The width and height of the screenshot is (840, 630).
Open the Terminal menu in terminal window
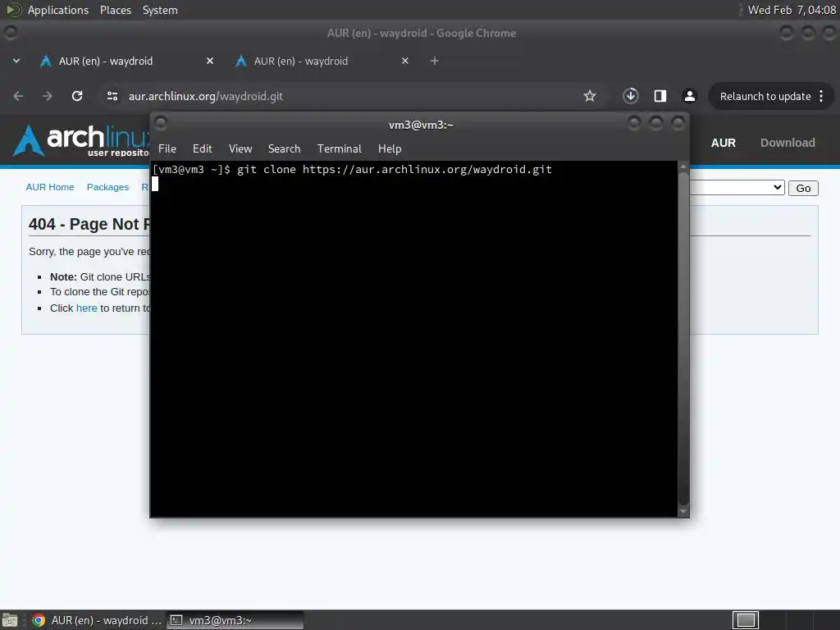[339, 148]
